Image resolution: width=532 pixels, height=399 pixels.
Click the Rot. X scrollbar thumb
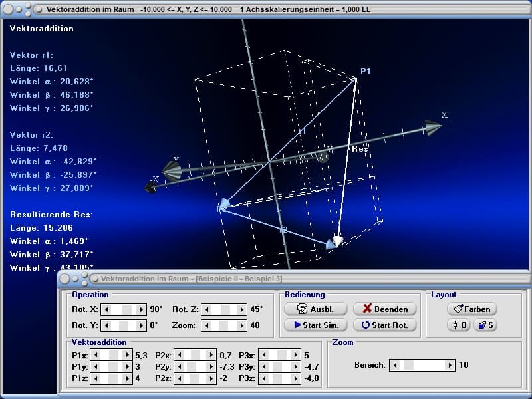127,309
